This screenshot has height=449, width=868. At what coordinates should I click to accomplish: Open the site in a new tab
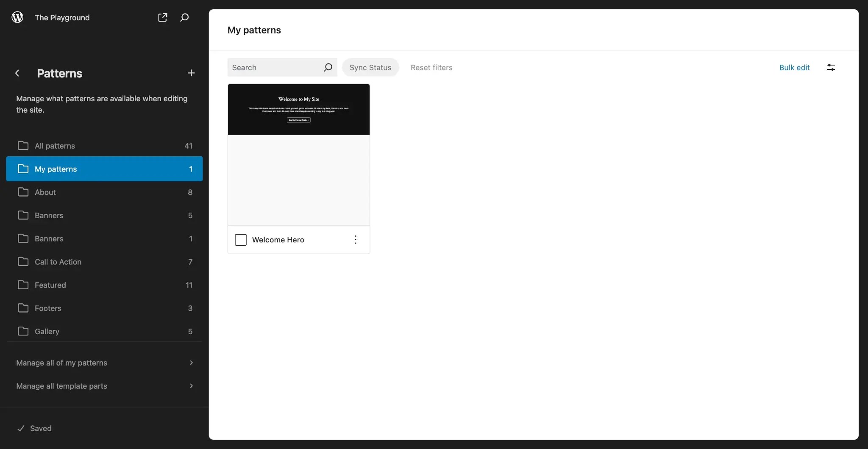pos(163,17)
